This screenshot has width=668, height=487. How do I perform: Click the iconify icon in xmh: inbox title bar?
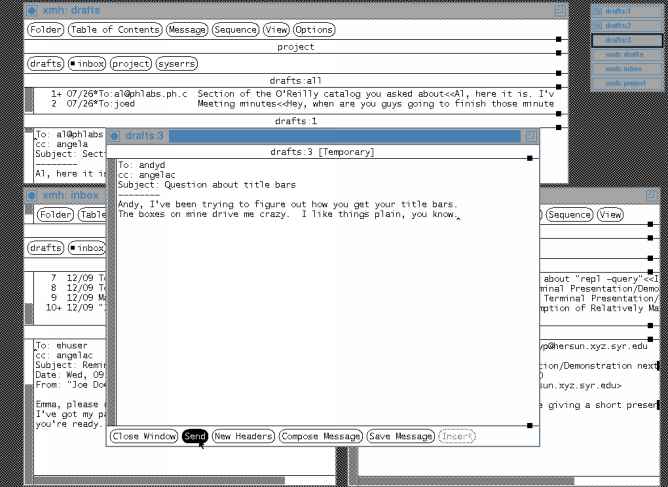click(x=32, y=195)
